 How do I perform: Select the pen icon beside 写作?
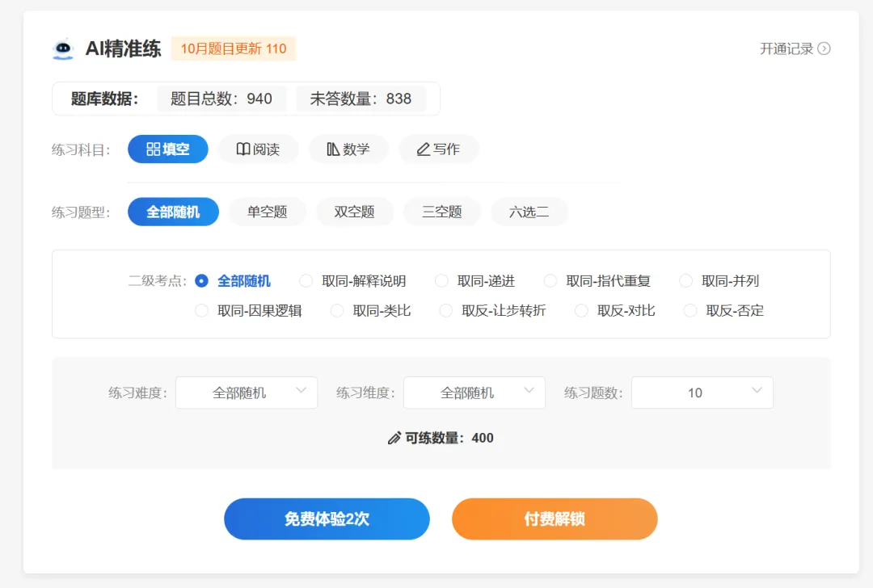point(424,149)
